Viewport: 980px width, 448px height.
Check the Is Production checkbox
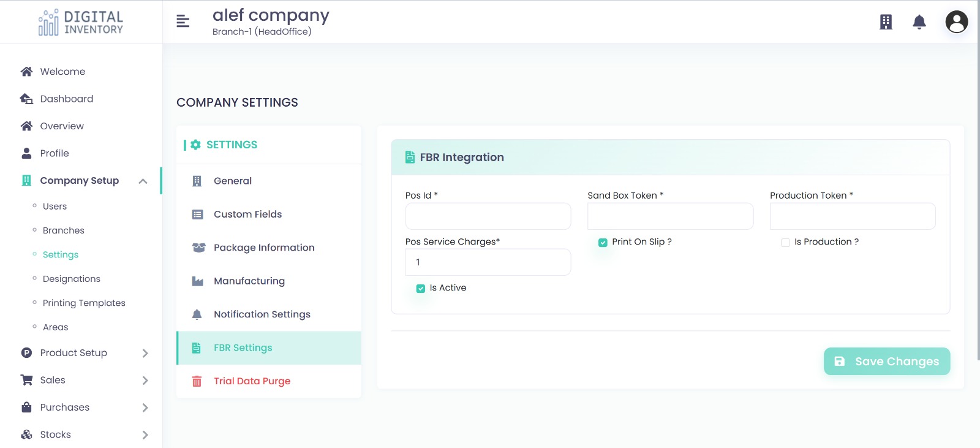tap(785, 243)
